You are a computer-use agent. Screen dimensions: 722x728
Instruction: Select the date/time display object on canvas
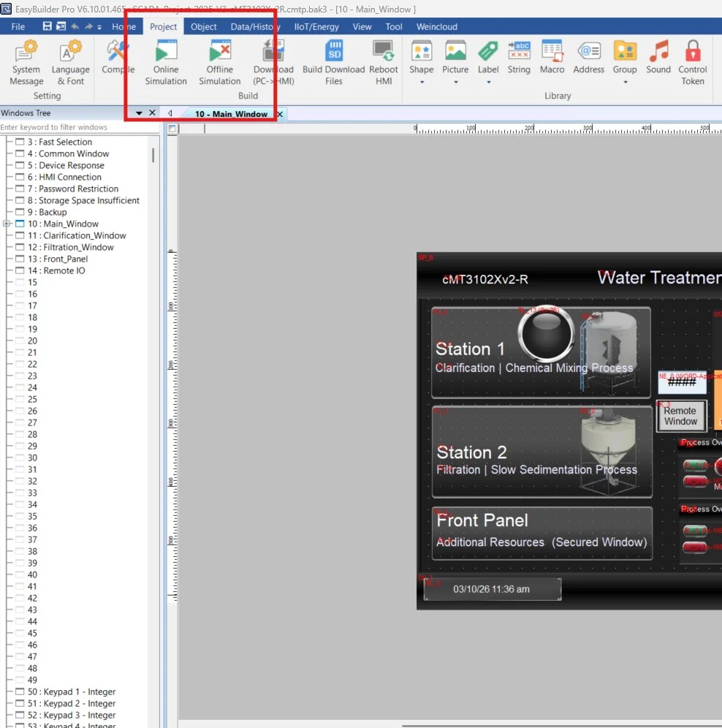pyautogui.click(x=492, y=589)
